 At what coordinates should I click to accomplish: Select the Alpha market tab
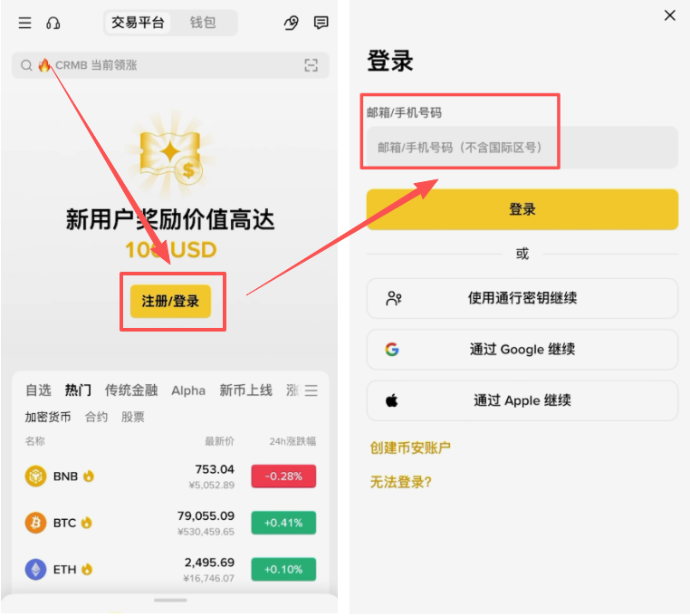click(x=188, y=390)
